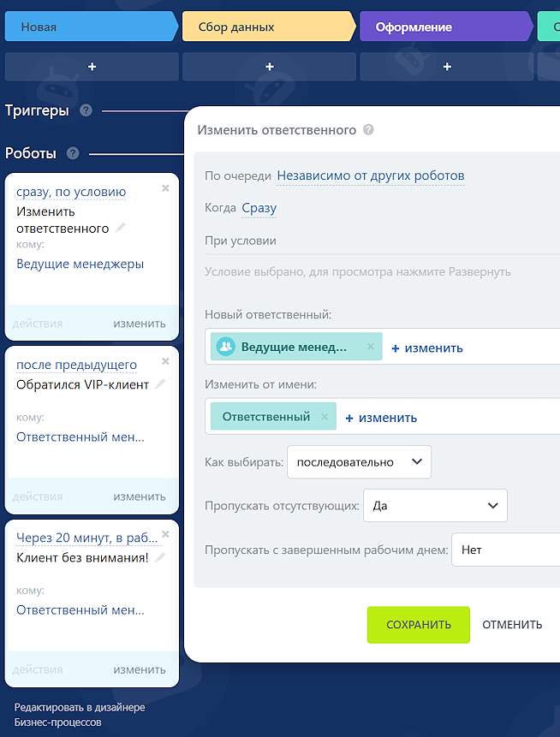
Task: Click изменить on Изменить ответственного card
Action: [140, 324]
